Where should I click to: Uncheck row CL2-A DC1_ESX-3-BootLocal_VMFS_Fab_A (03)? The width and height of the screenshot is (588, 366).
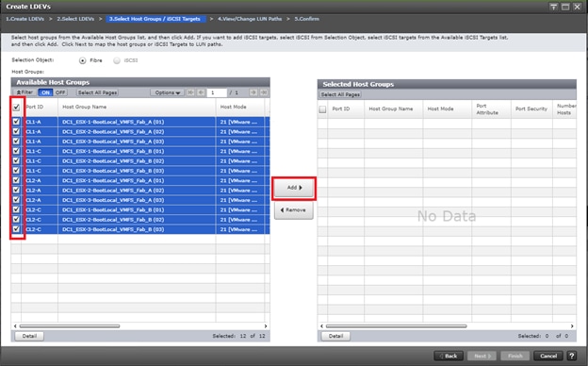[16, 200]
